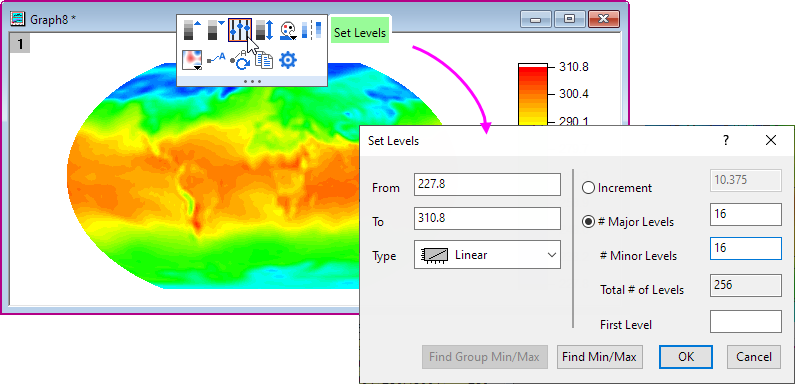800x390 pixels.
Task: Click the contour map in Graph8
Action: click(x=214, y=176)
